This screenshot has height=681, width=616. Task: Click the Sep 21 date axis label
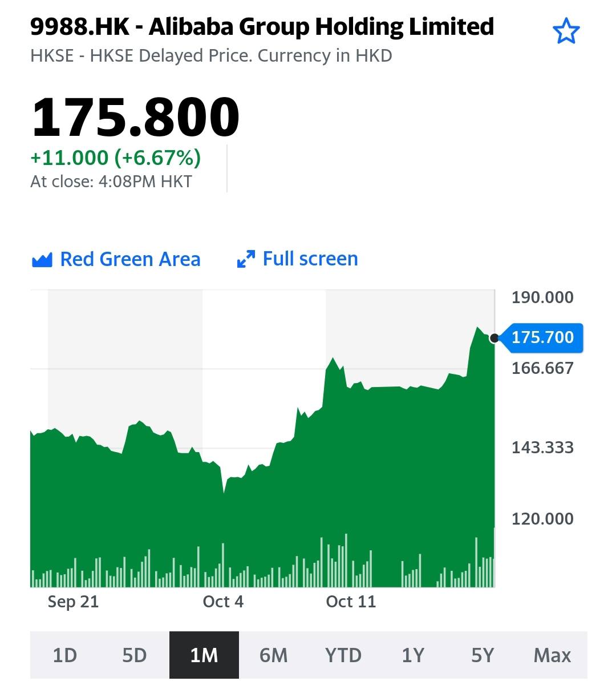coord(74,602)
